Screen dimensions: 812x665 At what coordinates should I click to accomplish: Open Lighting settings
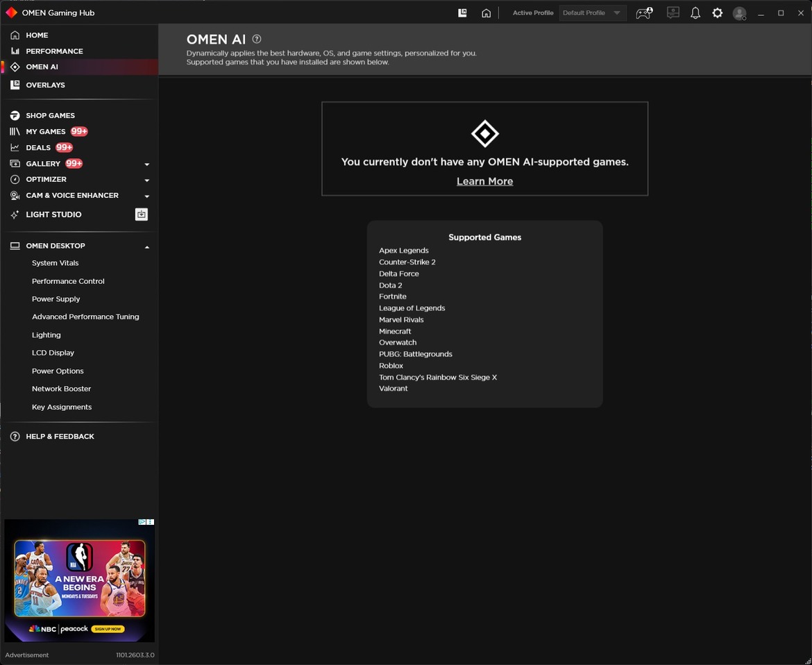[46, 335]
